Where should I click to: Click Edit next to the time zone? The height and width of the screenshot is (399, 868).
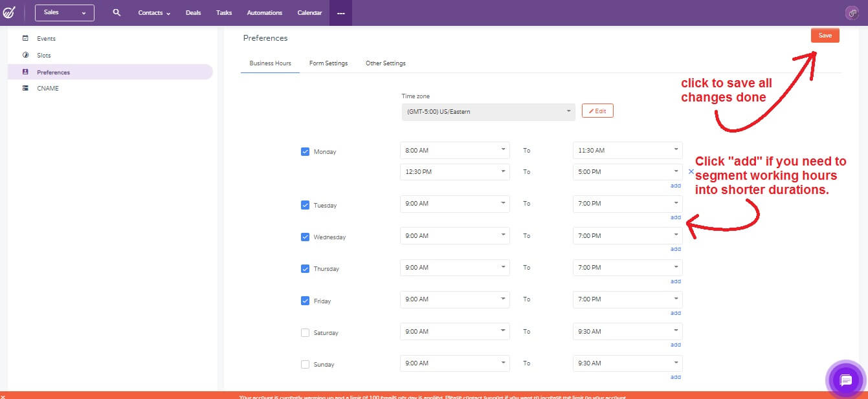(x=597, y=111)
